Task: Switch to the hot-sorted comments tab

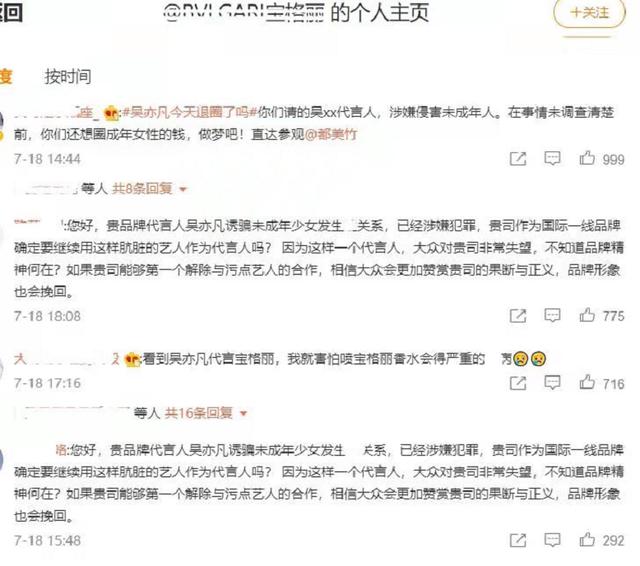Action: pyautogui.click(x=6, y=77)
